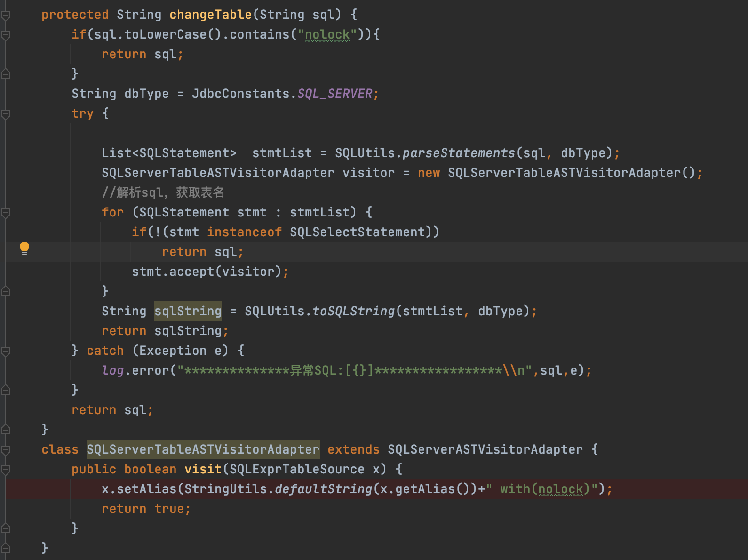
Task: Collapse the catch Exception block
Action: 6,351
